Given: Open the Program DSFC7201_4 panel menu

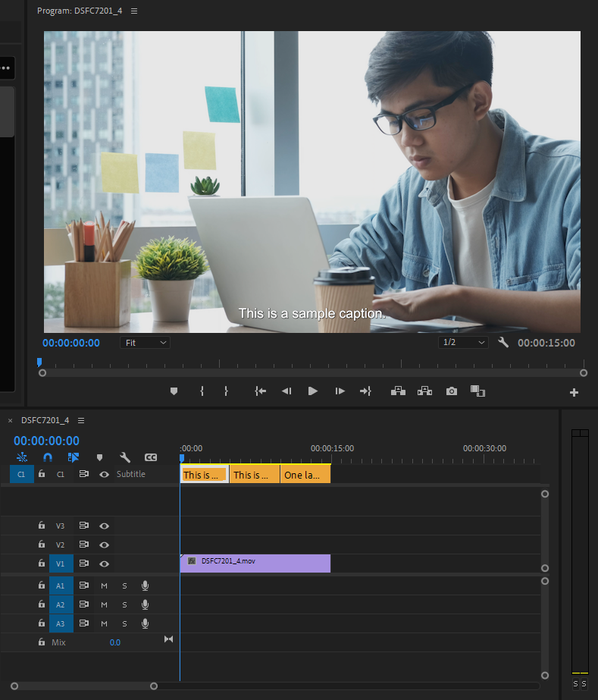Looking at the screenshot, I should tap(134, 11).
